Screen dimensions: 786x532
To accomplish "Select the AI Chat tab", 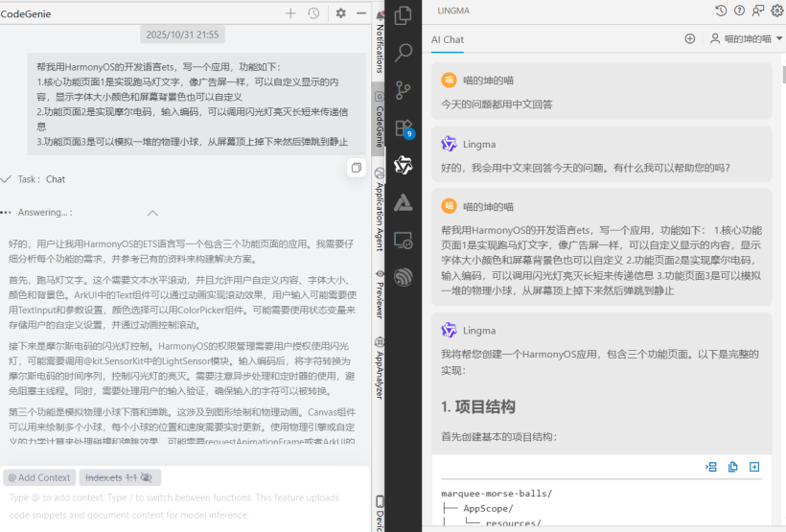I will 447,39.
